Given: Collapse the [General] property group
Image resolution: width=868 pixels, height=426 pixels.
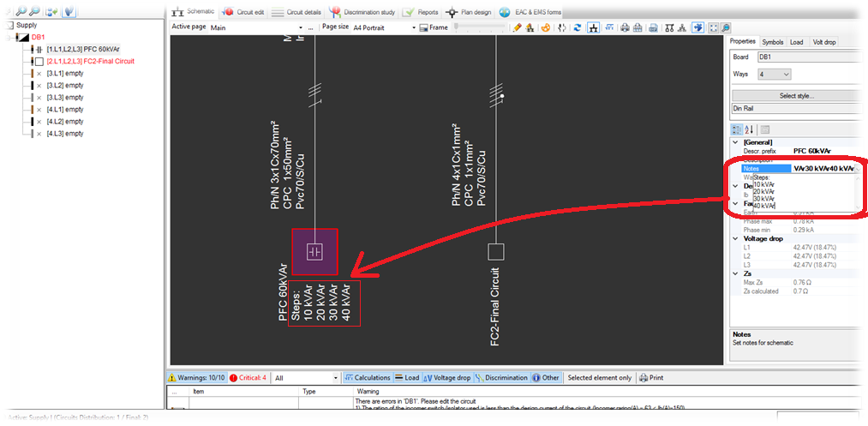Looking at the screenshot, I should tap(735, 143).
